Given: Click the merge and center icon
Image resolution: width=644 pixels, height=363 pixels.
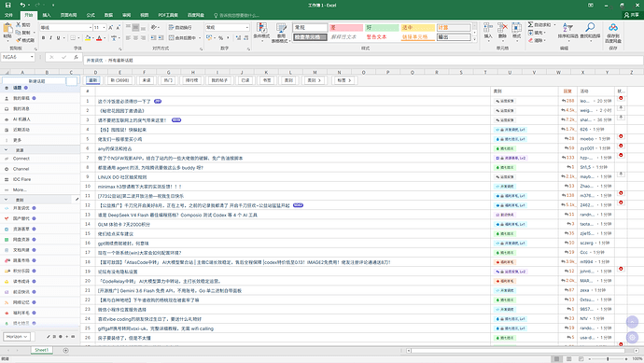Looking at the screenshot, I should coord(172,37).
